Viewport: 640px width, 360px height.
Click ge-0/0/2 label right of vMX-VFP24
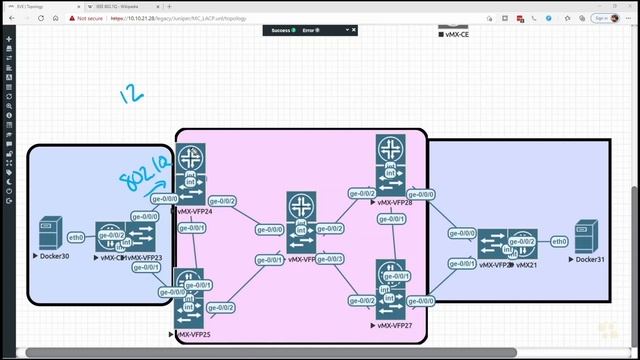tap(222, 201)
